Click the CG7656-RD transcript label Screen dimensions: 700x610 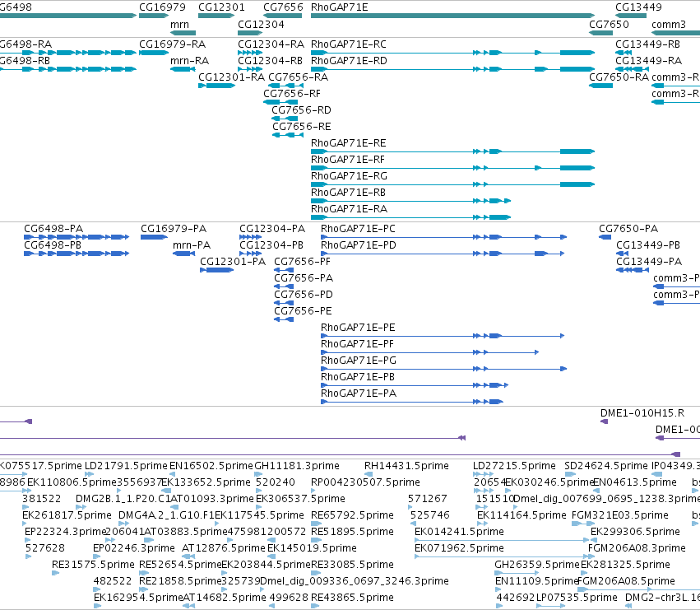301,110
